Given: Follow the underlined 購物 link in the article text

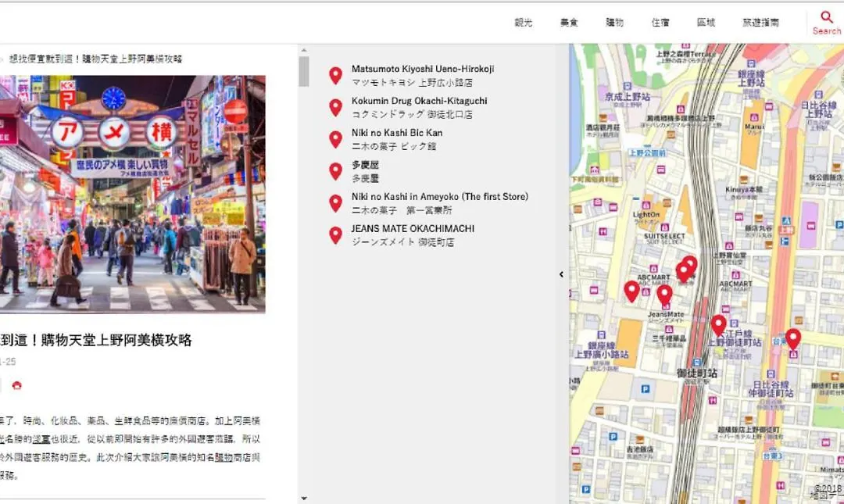Looking at the screenshot, I should point(224,457).
